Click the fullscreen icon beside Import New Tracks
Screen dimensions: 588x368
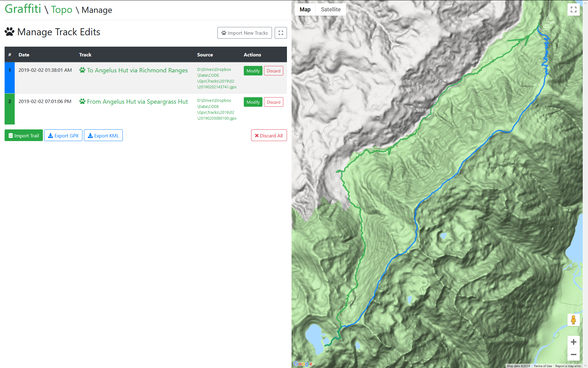[281, 33]
